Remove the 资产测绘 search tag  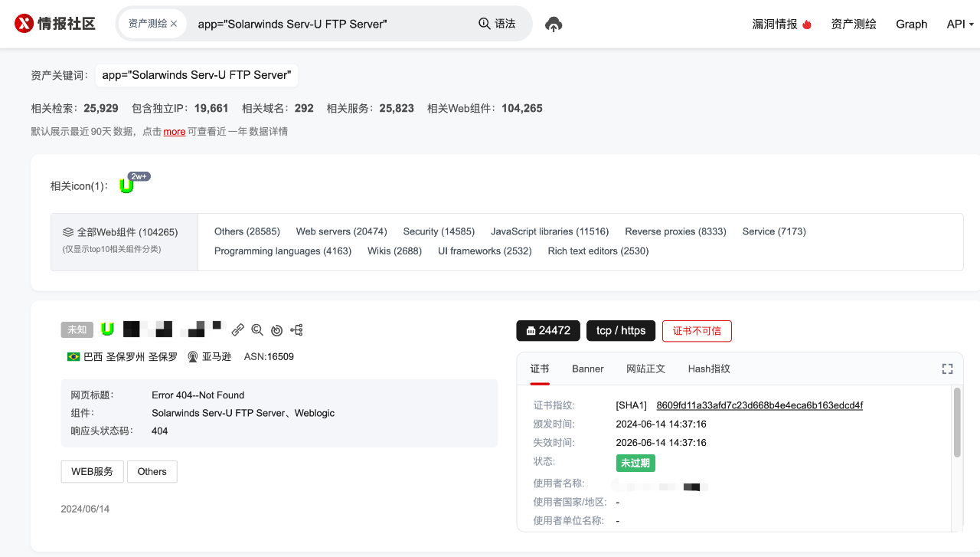tap(174, 24)
